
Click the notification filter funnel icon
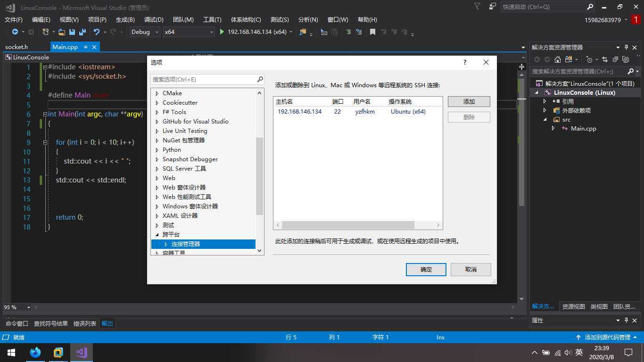tap(478, 7)
